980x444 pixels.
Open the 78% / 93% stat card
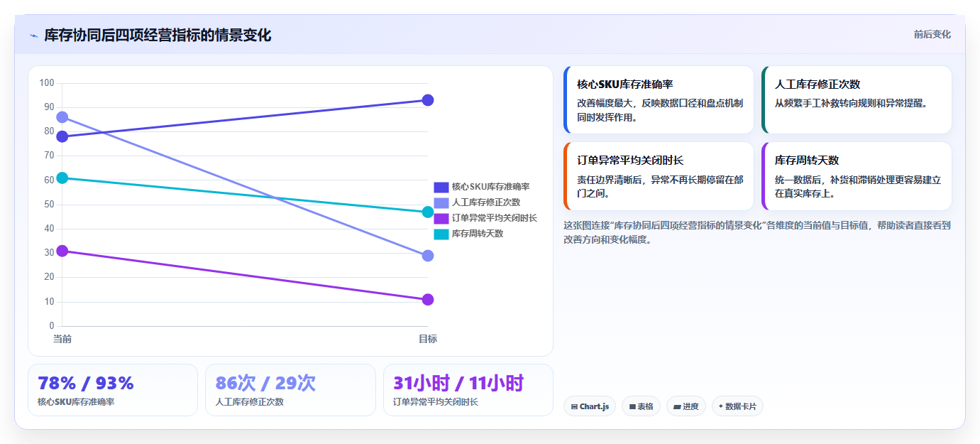113,390
